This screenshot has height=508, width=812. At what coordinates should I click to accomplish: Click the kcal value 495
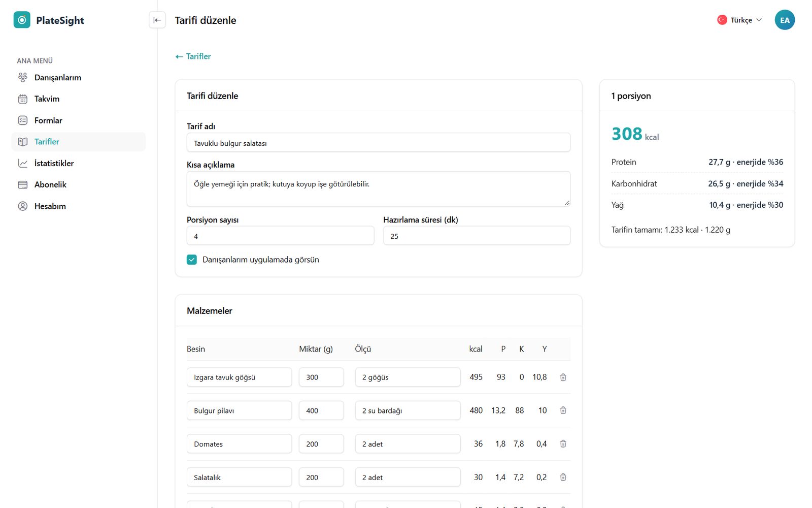476,377
